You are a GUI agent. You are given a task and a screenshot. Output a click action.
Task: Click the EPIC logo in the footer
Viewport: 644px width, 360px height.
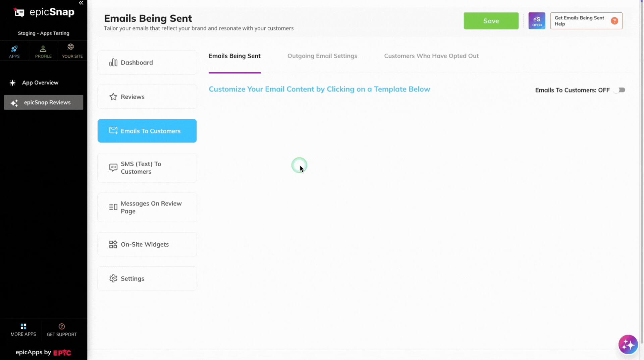pos(62,352)
